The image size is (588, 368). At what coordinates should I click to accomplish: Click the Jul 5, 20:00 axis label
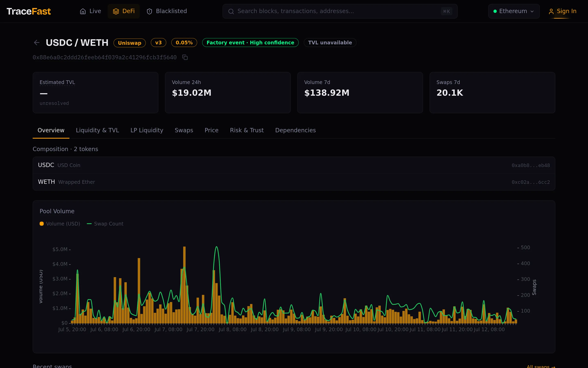pos(72,330)
